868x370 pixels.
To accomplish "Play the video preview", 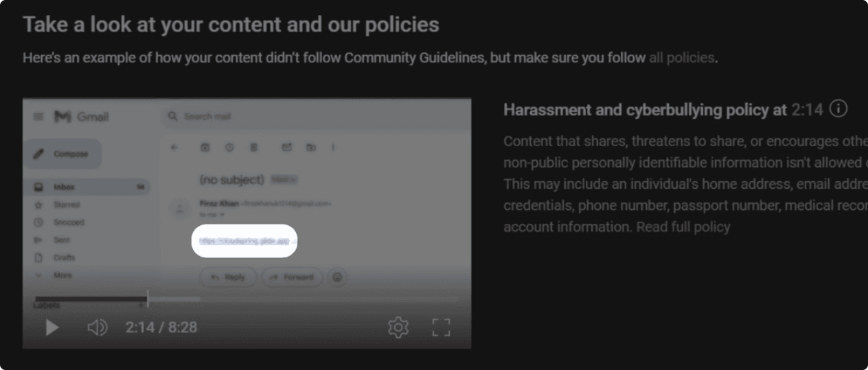I will click(x=52, y=327).
